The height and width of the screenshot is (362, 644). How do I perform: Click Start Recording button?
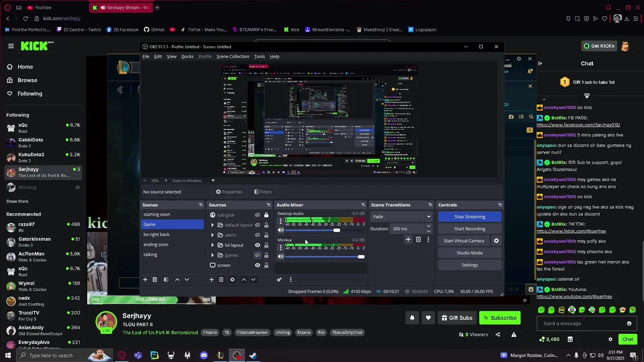click(x=470, y=229)
